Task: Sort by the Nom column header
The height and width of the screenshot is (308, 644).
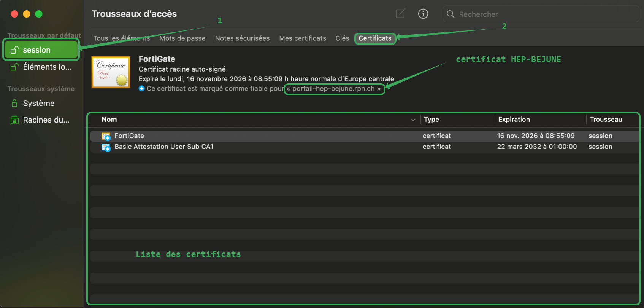Action: click(109, 120)
